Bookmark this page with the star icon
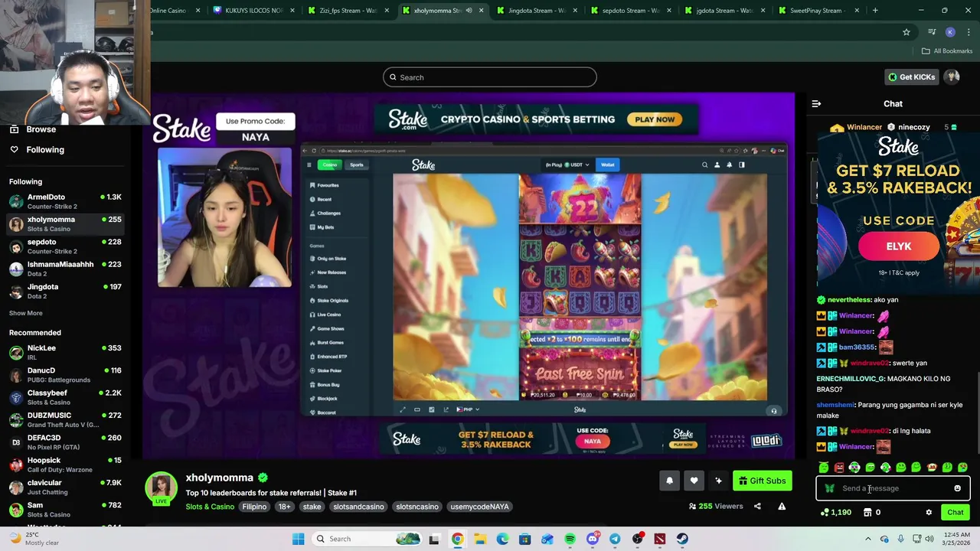Viewport: 980px width, 551px height. (906, 32)
